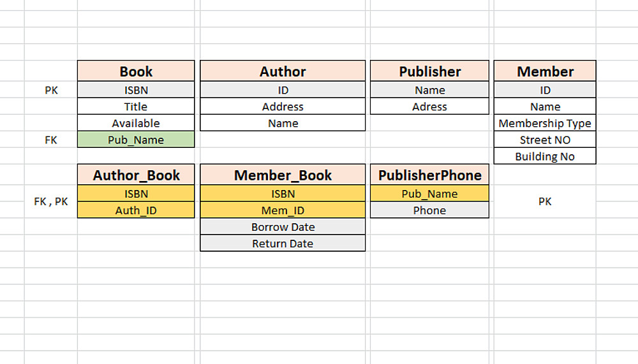The image size is (638, 364).
Task: Click the Member table header cell
Action: pos(545,71)
